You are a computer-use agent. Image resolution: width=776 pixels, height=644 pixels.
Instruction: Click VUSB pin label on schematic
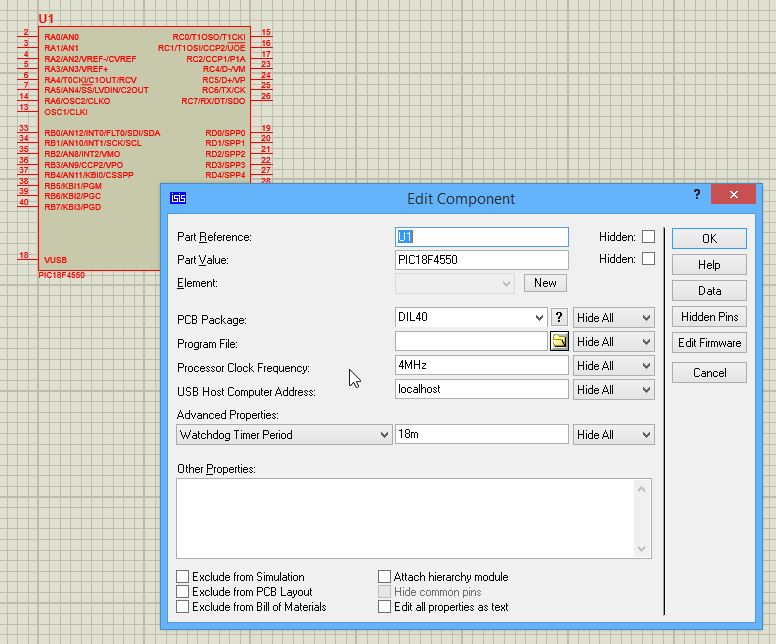pos(55,260)
